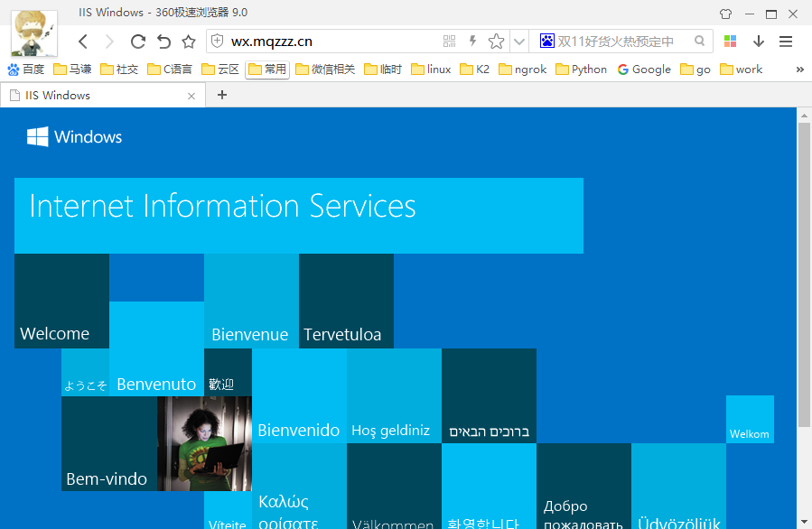Click the star icon beside the undo arrow
This screenshot has width=812, height=529.
[189, 42]
